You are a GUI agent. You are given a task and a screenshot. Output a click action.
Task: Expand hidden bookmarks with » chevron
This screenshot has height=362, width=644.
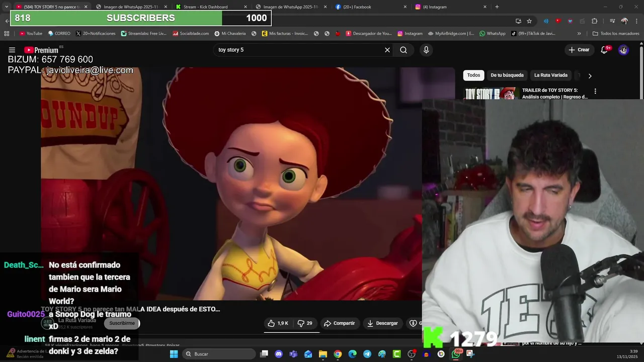click(579, 34)
